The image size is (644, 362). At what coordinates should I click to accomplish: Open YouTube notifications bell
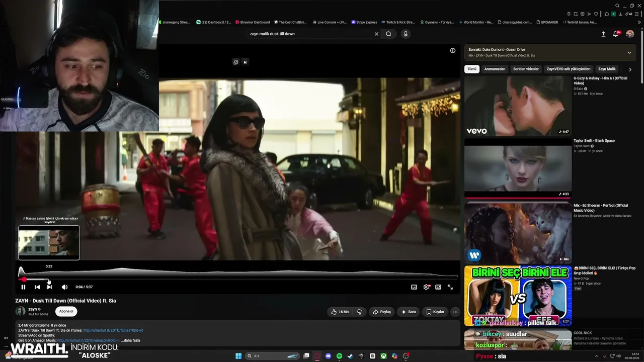pyautogui.click(x=616, y=34)
